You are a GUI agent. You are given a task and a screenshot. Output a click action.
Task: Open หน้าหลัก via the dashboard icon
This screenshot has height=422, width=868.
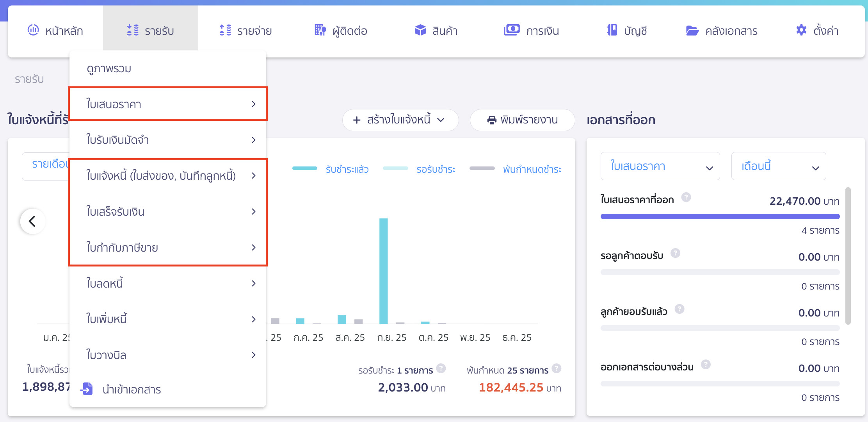click(34, 30)
